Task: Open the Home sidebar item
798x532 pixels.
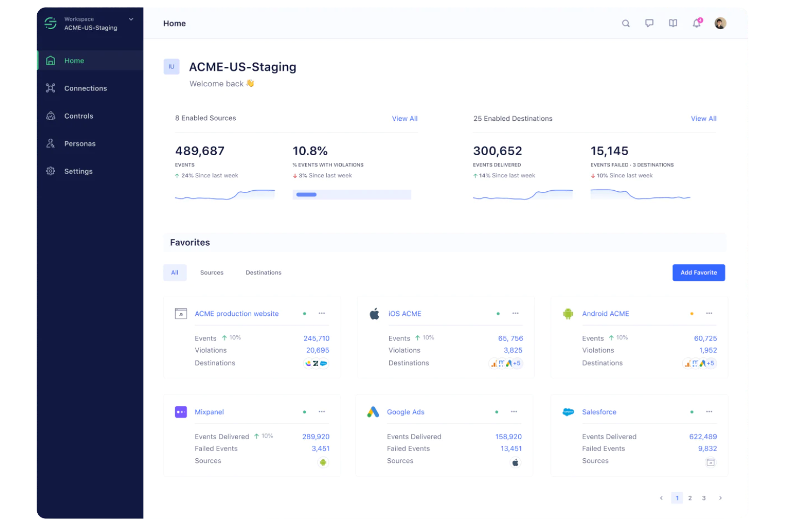Action: click(90, 60)
